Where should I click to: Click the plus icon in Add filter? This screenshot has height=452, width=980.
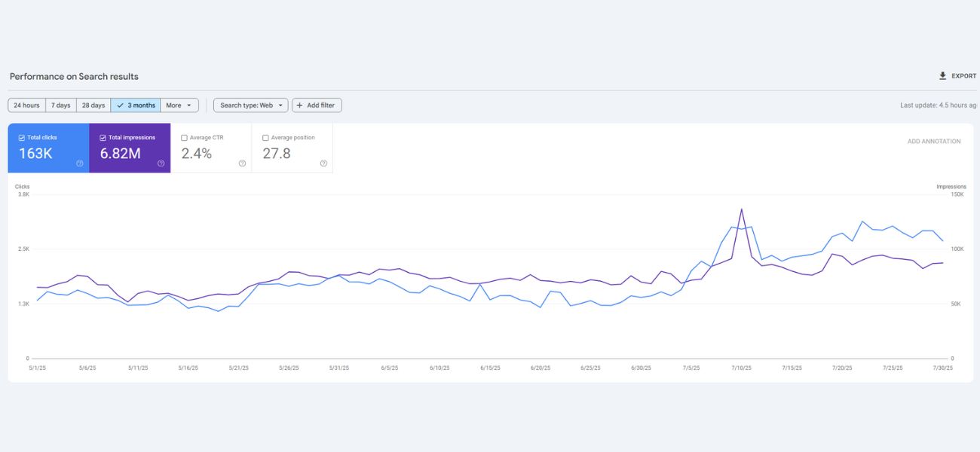coord(299,105)
